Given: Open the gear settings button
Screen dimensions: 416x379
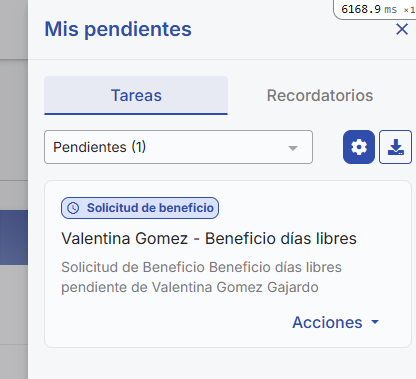Looking at the screenshot, I should (359, 147).
